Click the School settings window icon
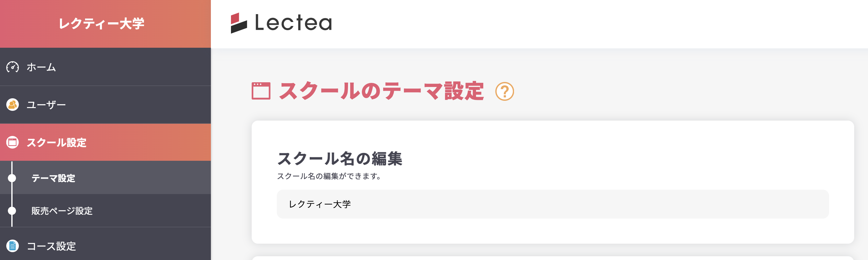This screenshot has width=868, height=260. click(13, 142)
